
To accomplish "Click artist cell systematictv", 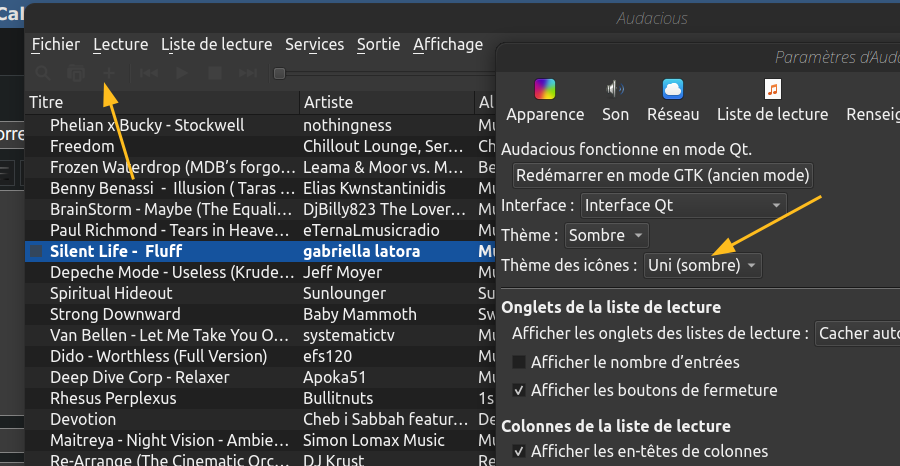I will click(348, 335).
